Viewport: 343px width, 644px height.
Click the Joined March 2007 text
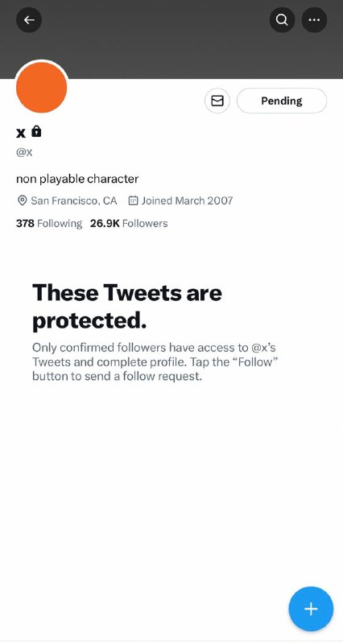click(188, 200)
